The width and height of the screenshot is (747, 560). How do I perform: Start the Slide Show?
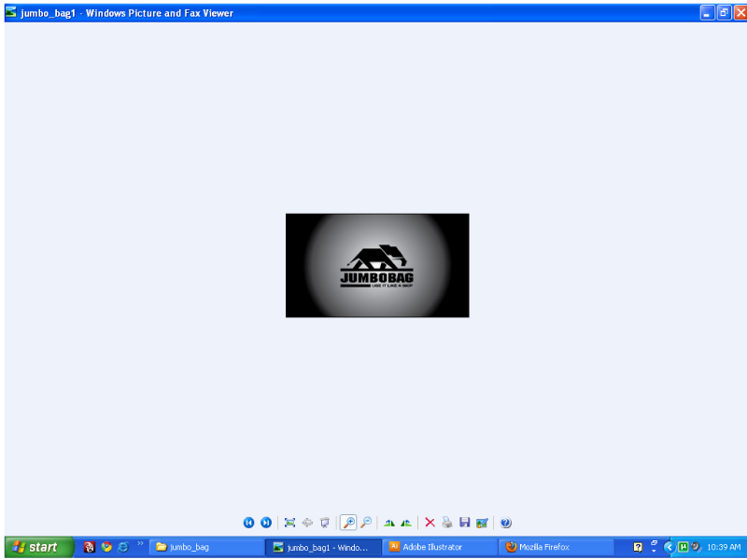click(x=325, y=523)
